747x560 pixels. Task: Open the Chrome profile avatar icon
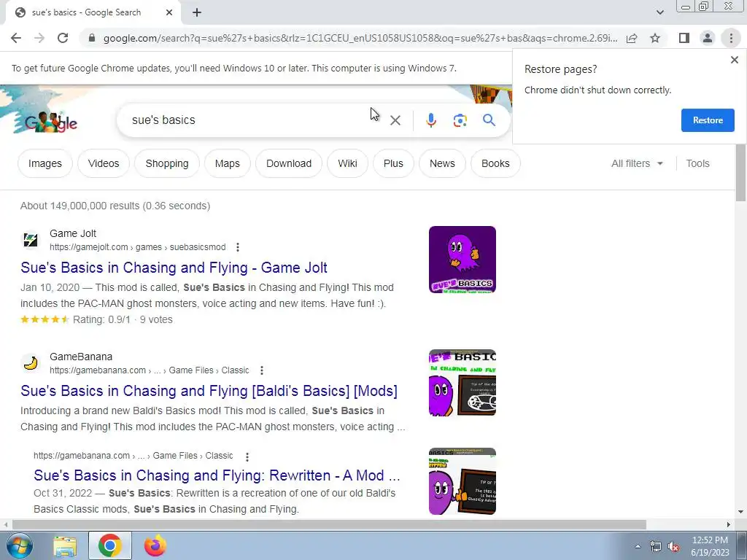[708, 38]
